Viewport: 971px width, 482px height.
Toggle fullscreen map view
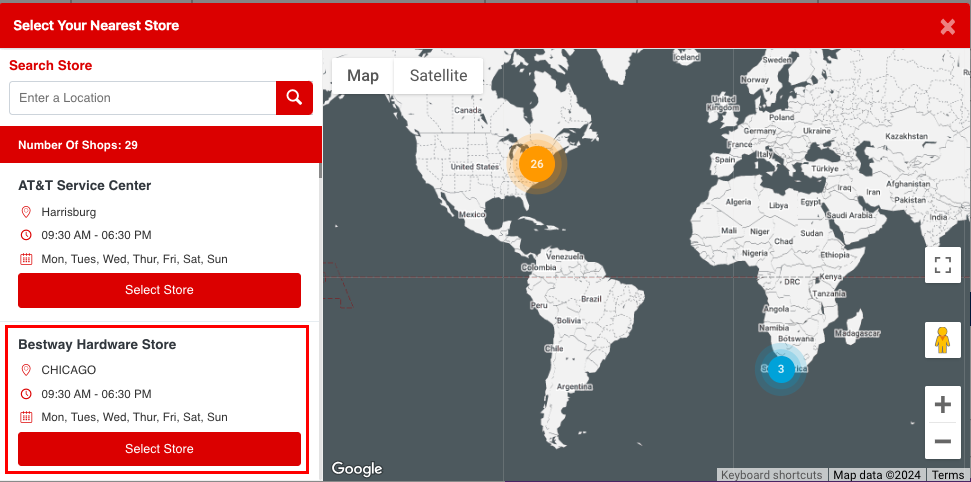943,265
